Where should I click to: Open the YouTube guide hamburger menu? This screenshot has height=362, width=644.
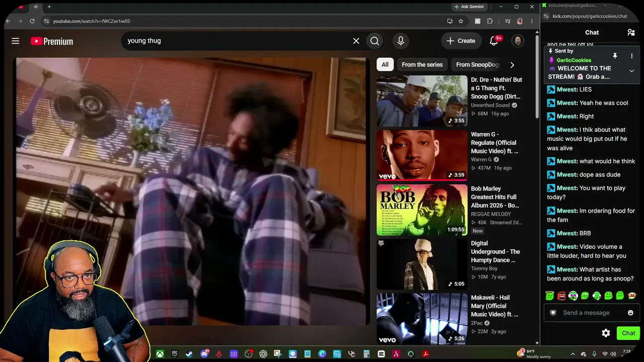pos(16,41)
